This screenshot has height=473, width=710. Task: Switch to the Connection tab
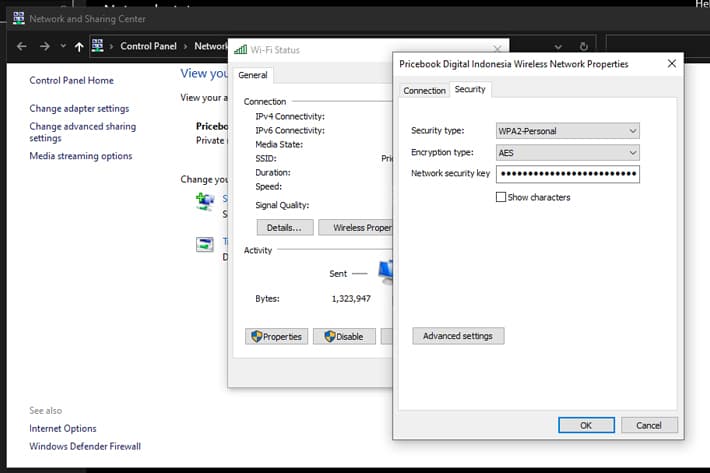[x=424, y=91]
